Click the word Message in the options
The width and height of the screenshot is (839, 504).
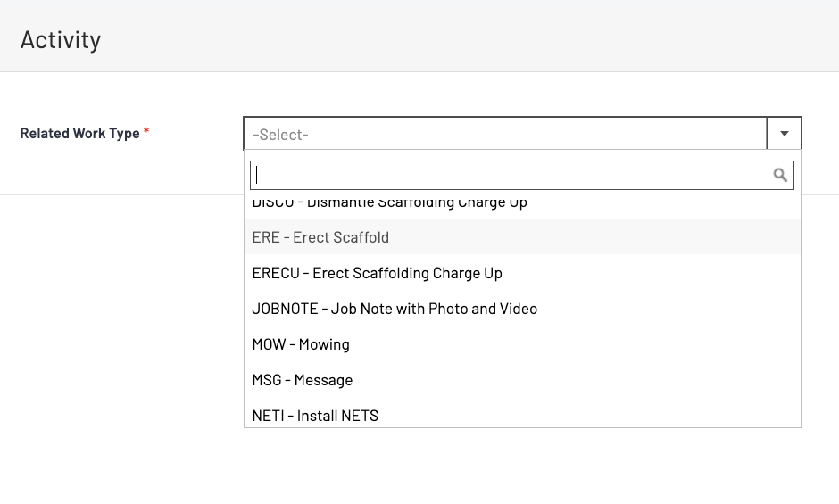tap(323, 380)
